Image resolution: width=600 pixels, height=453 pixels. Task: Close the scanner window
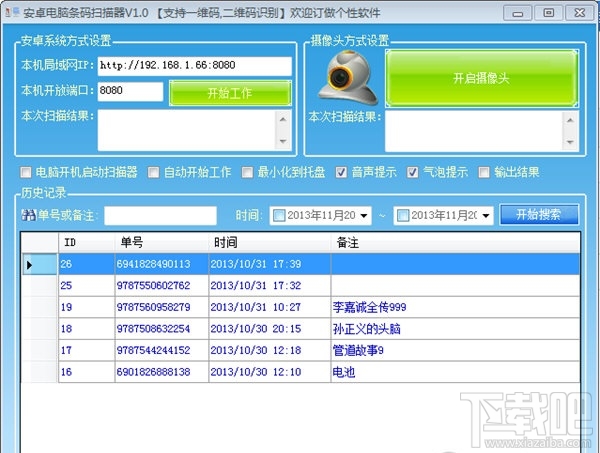579,13
